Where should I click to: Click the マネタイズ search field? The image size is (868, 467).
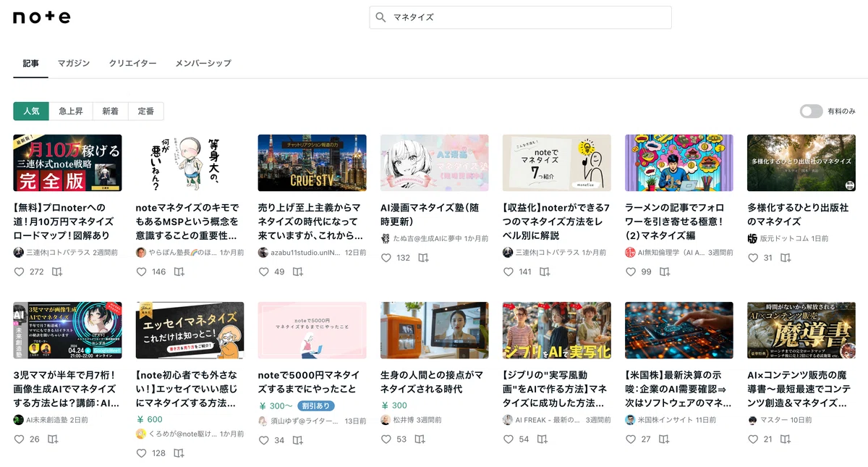coord(521,17)
